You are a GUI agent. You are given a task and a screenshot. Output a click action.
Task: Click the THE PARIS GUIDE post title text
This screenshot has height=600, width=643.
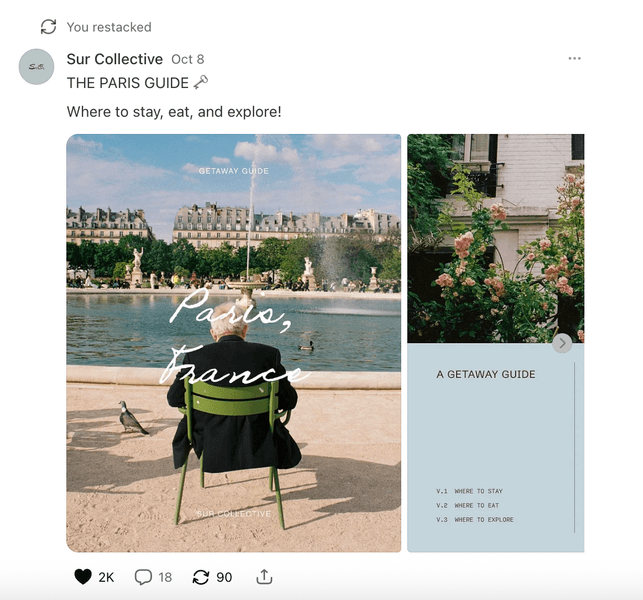pyautogui.click(x=128, y=83)
